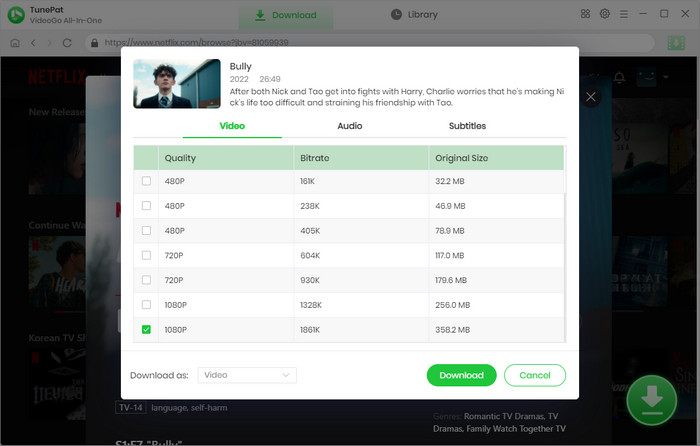Maximize the TunePat window
Screen dimensions: 700x446
[664, 14]
